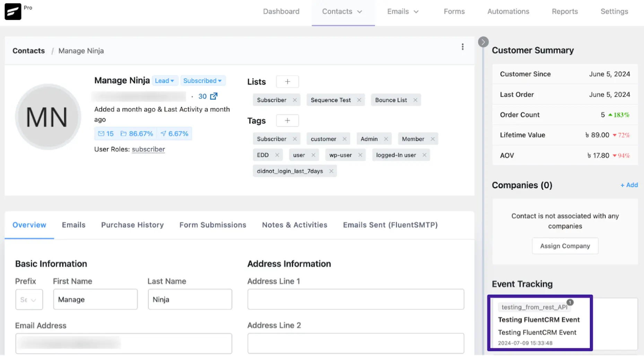Click the Customer Since date June 5, 2024

point(610,74)
